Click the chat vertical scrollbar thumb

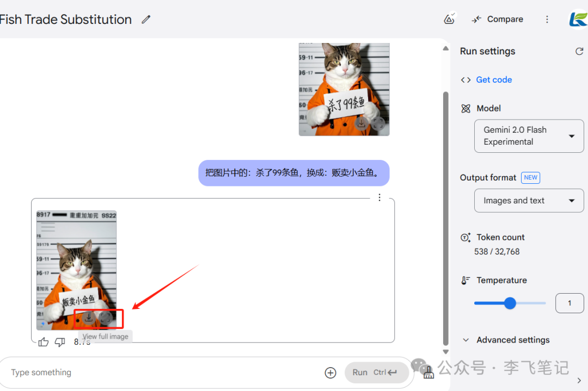point(445,219)
